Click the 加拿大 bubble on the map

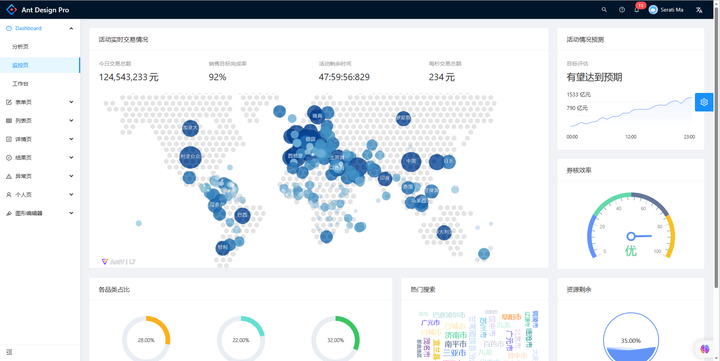click(x=190, y=128)
